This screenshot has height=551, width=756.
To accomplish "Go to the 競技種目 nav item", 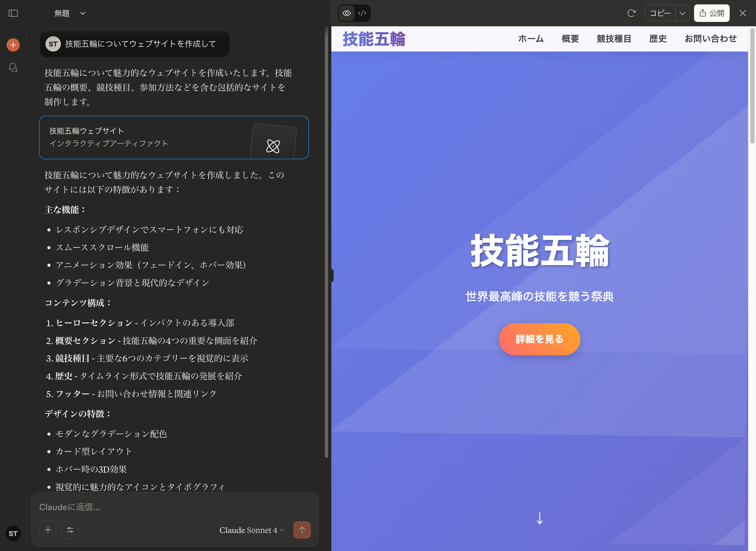I will click(x=614, y=39).
